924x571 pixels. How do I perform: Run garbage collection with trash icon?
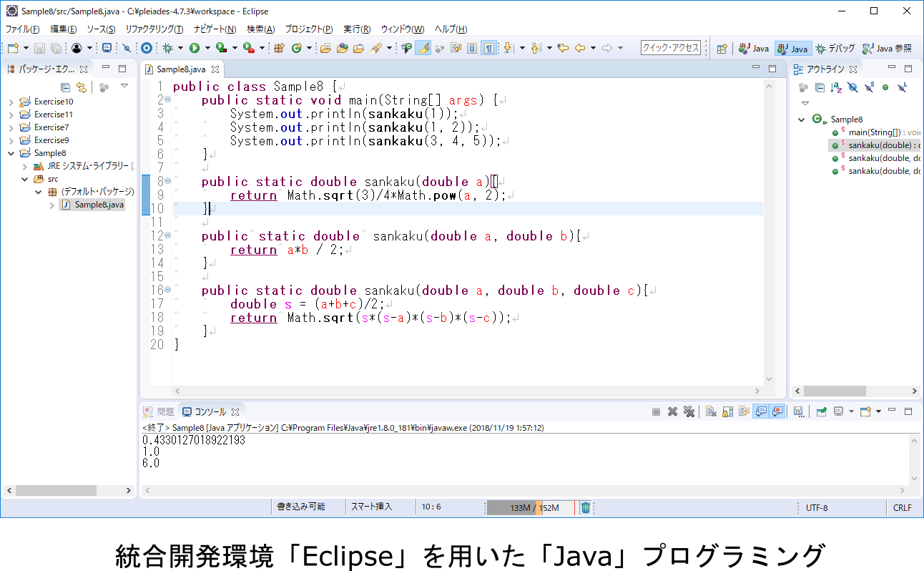tap(585, 507)
